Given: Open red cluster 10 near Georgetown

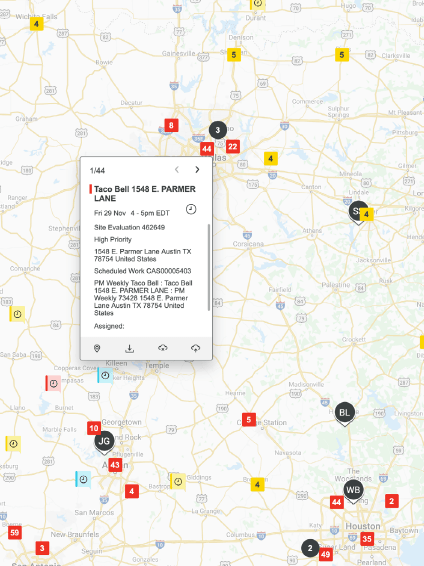Looking at the screenshot, I should click(94, 428).
